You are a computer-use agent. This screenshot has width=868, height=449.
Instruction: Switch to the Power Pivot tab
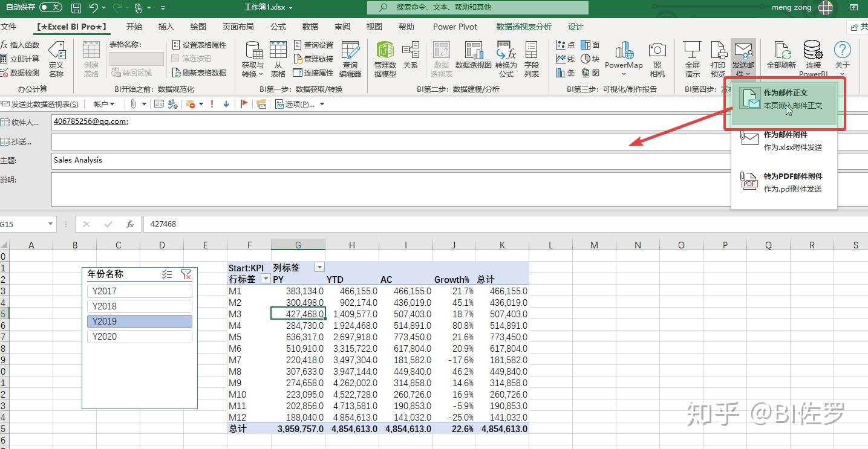454,27
